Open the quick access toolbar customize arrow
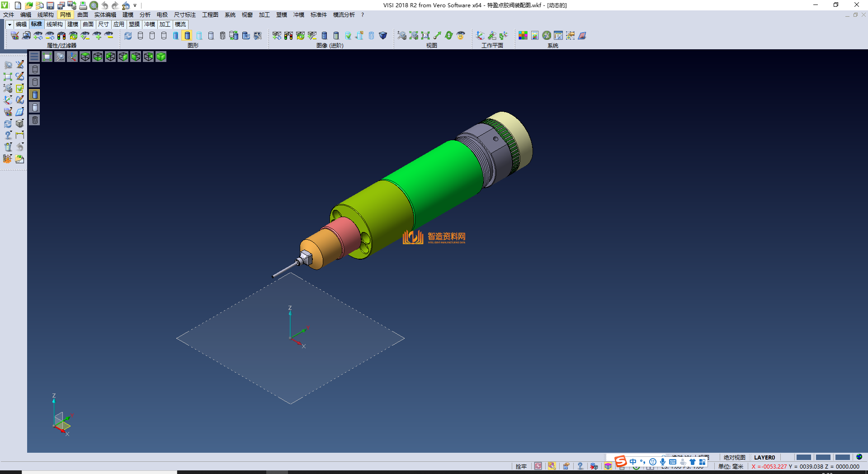This screenshot has height=474, width=868. [x=135, y=5]
